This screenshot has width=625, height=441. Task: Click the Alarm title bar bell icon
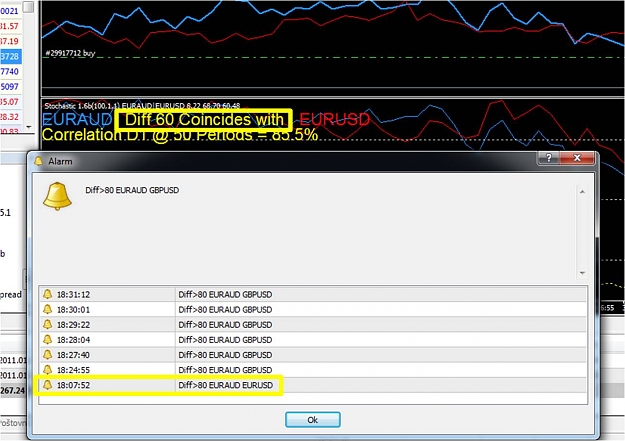pyautogui.click(x=38, y=161)
